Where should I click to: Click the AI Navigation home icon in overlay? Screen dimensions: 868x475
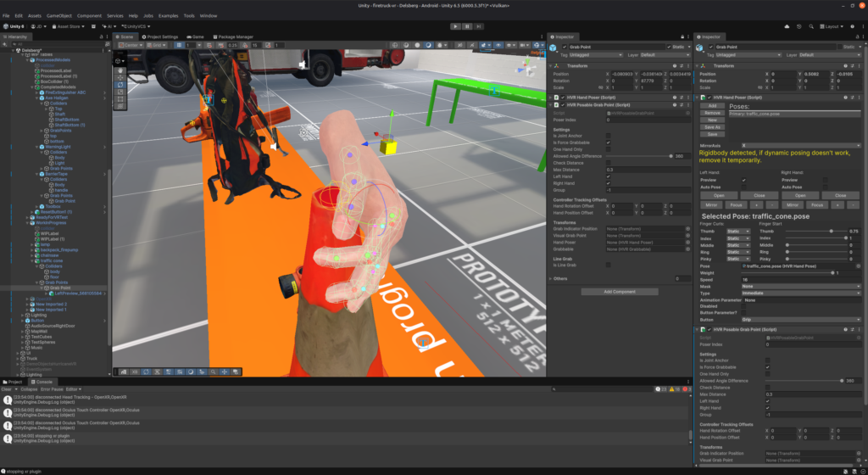click(x=124, y=372)
